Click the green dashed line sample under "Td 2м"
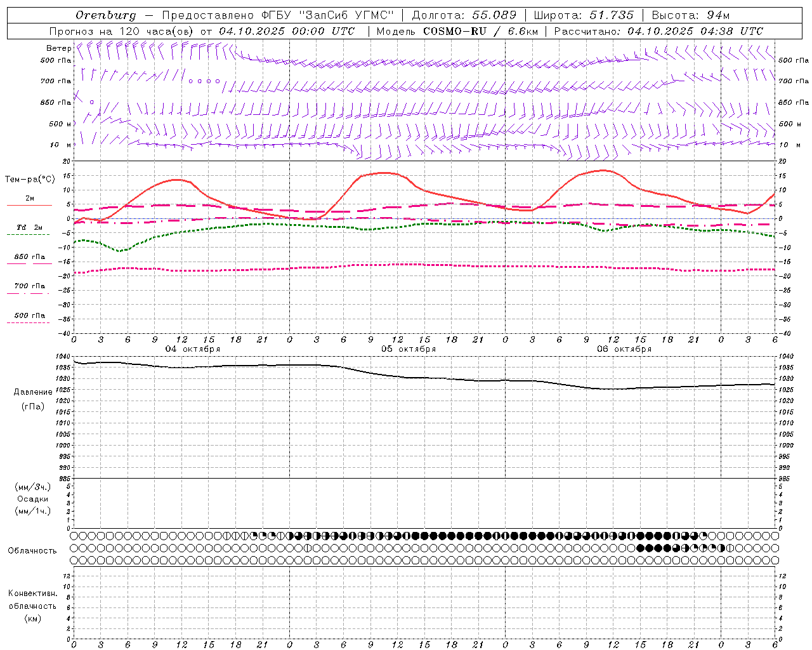This screenshot has width=812, height=650. pos(28,235)
